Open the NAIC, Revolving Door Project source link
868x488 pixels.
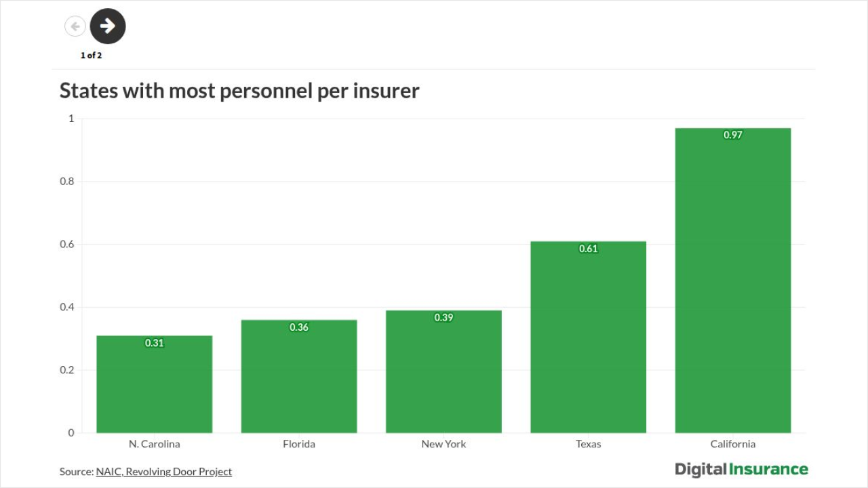tap(163, 472)
